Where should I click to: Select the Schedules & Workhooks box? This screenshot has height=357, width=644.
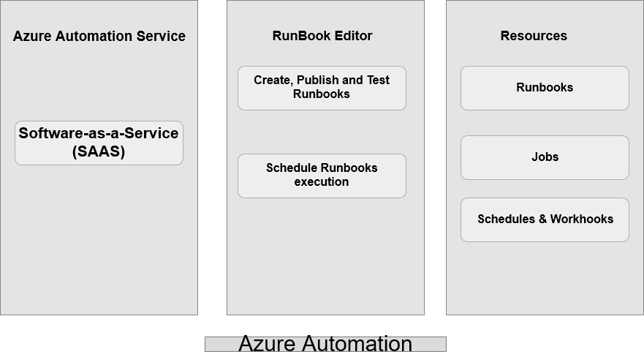[x=545, y=219]
